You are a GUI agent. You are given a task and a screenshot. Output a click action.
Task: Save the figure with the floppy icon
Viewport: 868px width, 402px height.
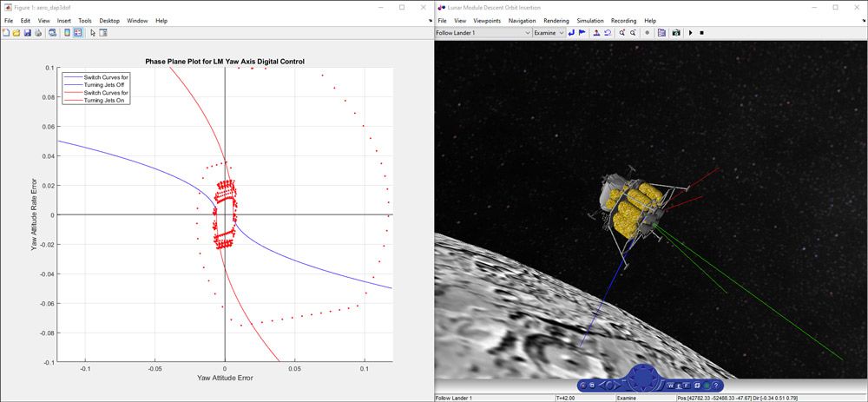(x=27, y=33)
